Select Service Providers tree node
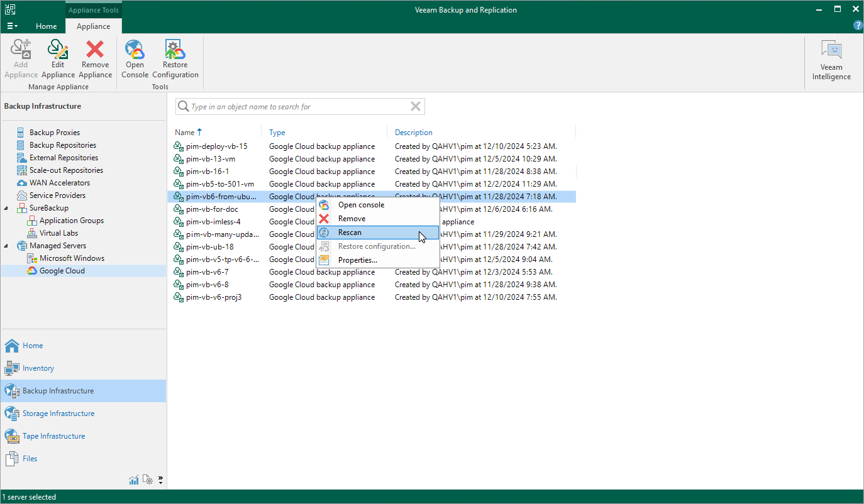The image size is (864, 504). tap(58, 195)
